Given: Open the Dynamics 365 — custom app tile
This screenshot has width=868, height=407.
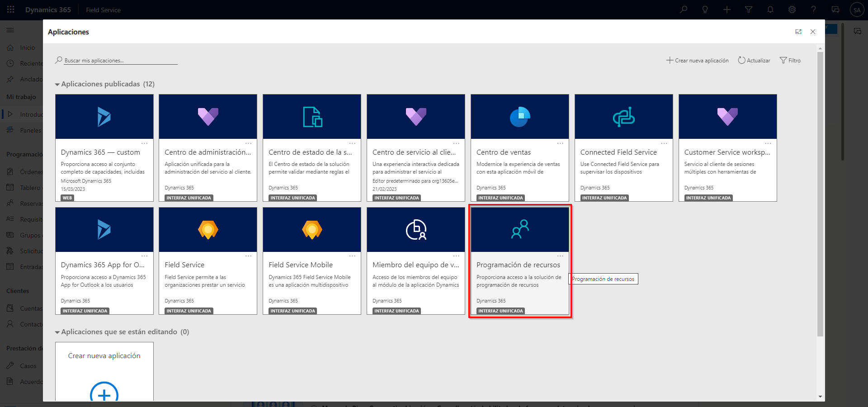Looking at the screenshot, I should [104, 148].
